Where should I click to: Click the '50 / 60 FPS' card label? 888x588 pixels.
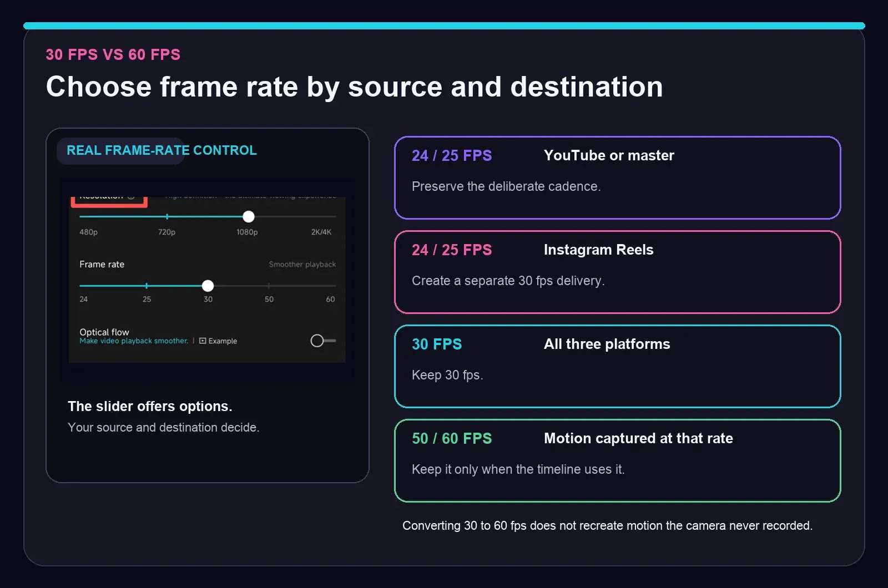click(452, 438)
